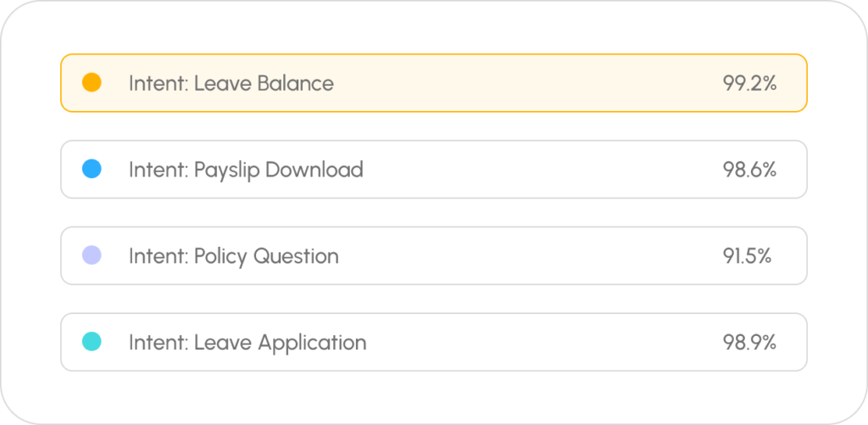Click the blue dot beside Payslip Download
Screen dimensions: 868x425
click(x=92, y=170)
